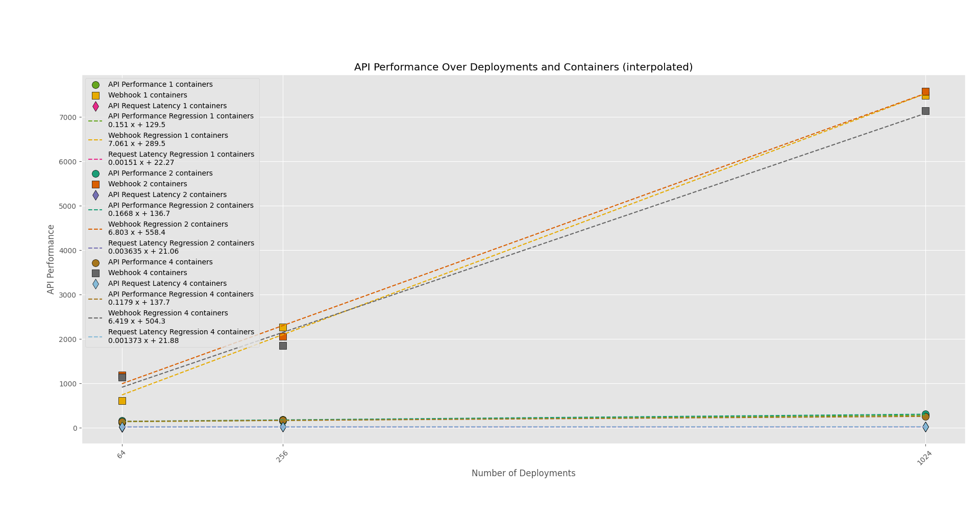Click the orange square Webhook 2 containers legend marker
The width and height of the screenshot is (980, 515).
click(95, 184)
